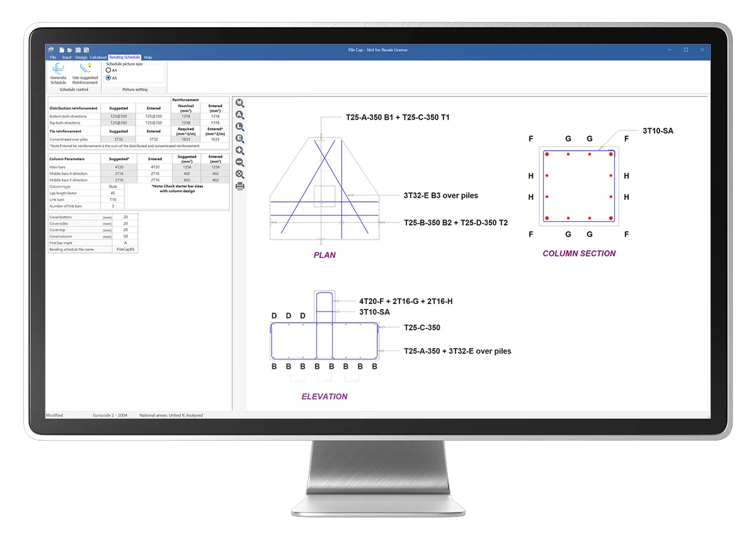Edit the Entered value for Main bars

[154, 166]
